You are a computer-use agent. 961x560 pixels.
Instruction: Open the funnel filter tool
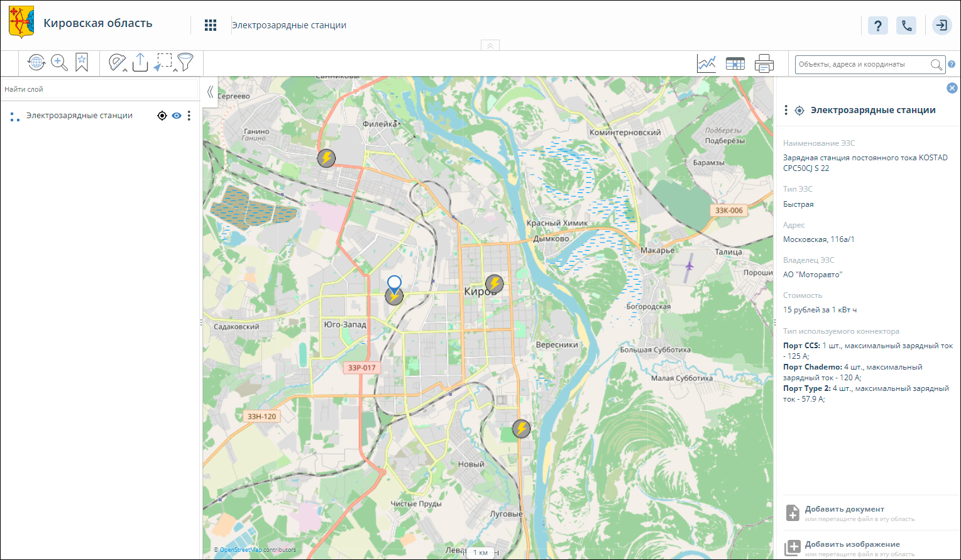pyautogui.click(x=185, y=62)
